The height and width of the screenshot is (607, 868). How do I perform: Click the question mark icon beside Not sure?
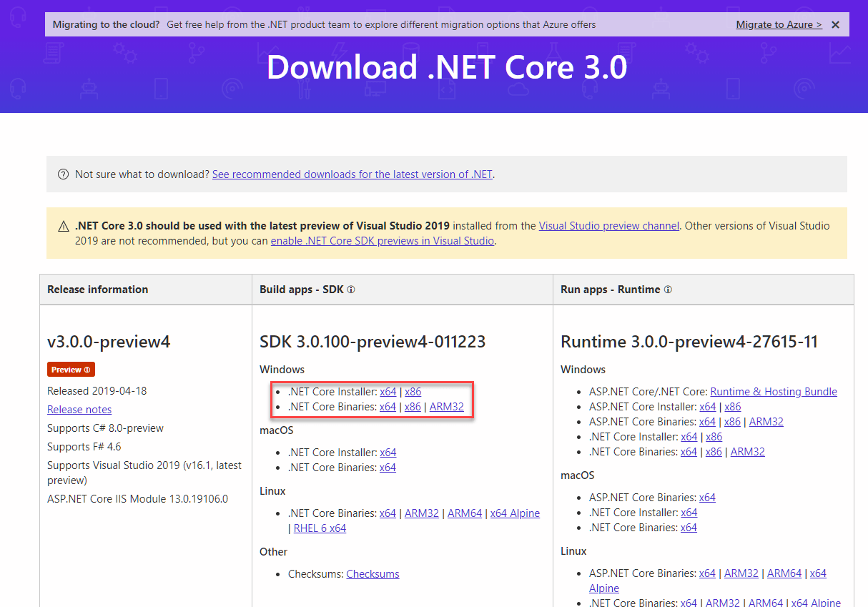pos(63,174)
